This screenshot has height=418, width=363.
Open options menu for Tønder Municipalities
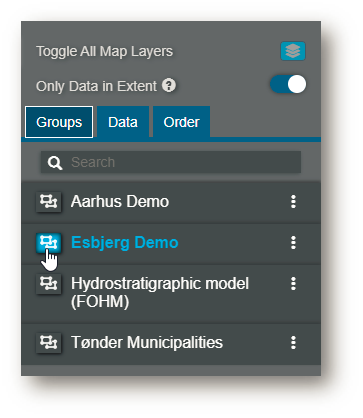click(293, 343)
